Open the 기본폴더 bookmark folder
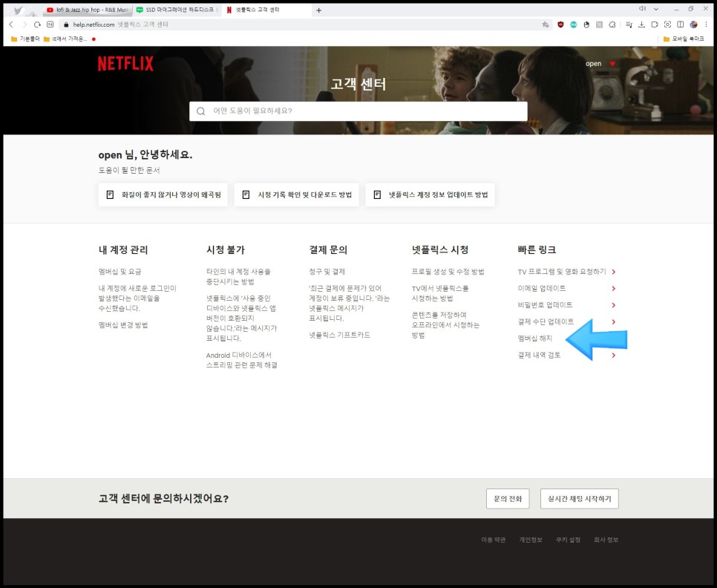 click(25, 39)
